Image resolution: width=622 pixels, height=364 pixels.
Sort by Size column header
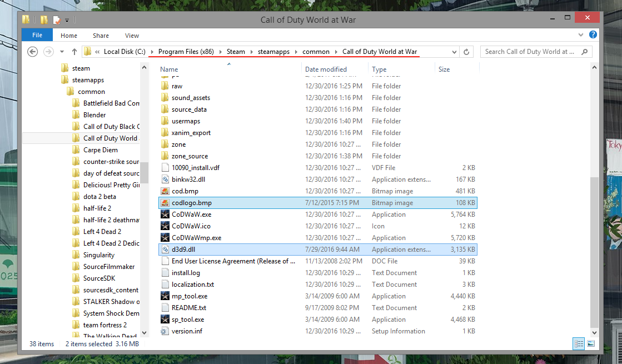(x=444, y=69)
